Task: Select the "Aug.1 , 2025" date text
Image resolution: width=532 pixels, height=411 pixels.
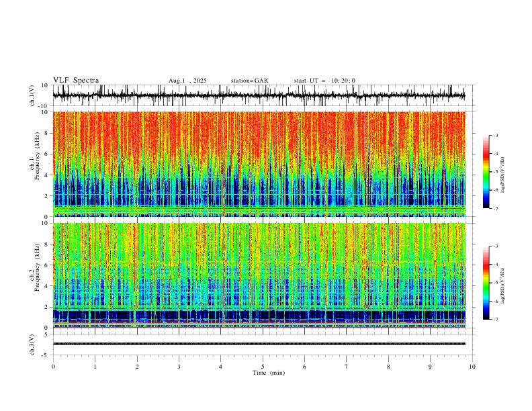Action: 187,81
